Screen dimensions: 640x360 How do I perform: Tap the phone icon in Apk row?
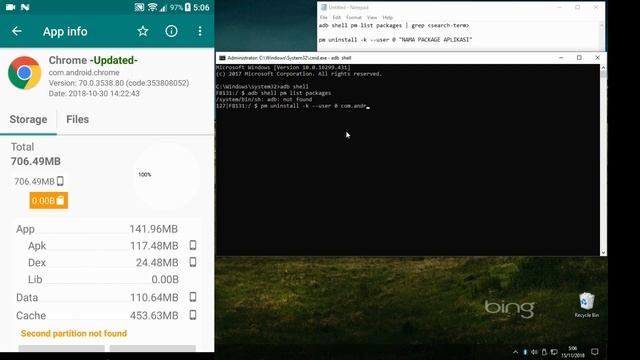(x=193, y=245)
